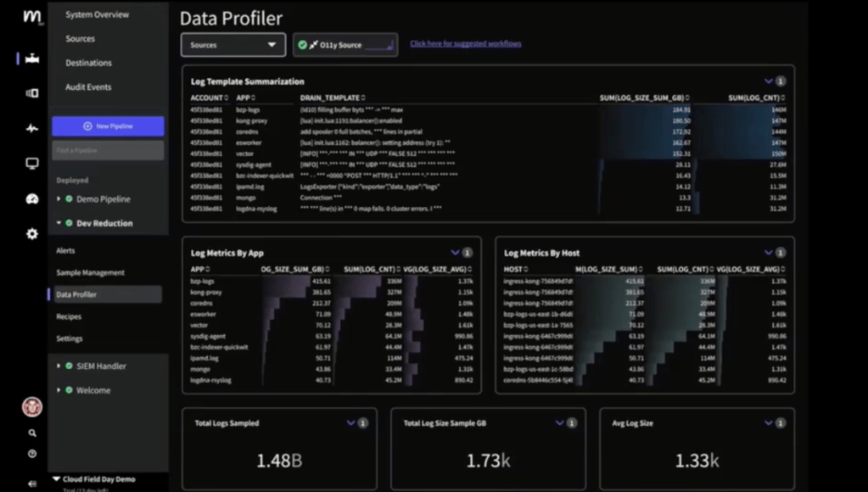Go to Audit Events menu item
This screenshot has height=492, width=868.
pos(88,87)
